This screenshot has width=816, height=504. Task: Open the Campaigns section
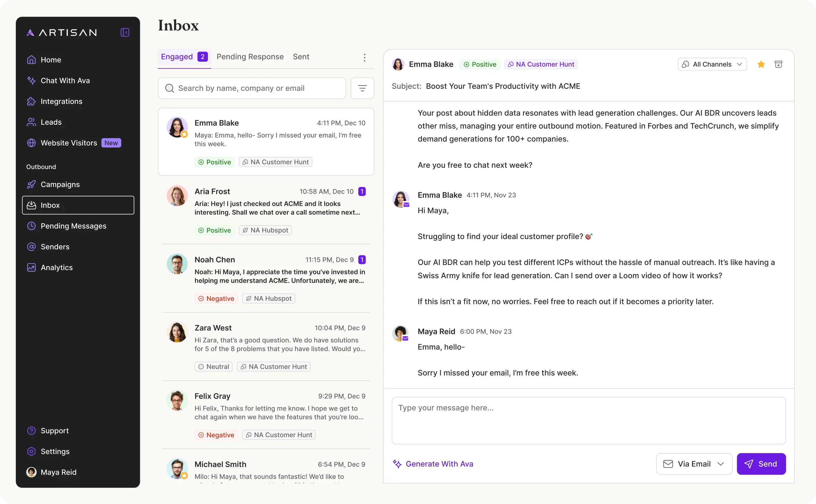(x=60, y=184)
